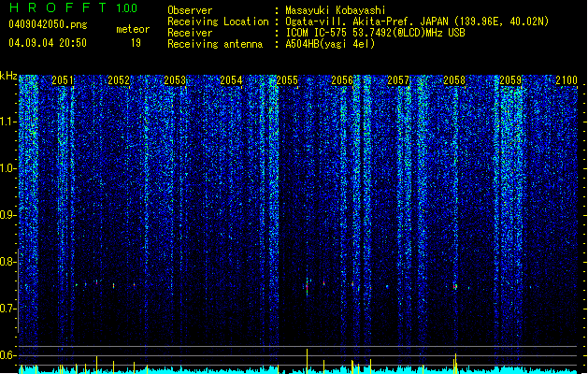Click observer name Masayuki Kobayashi

click(336, 10)
